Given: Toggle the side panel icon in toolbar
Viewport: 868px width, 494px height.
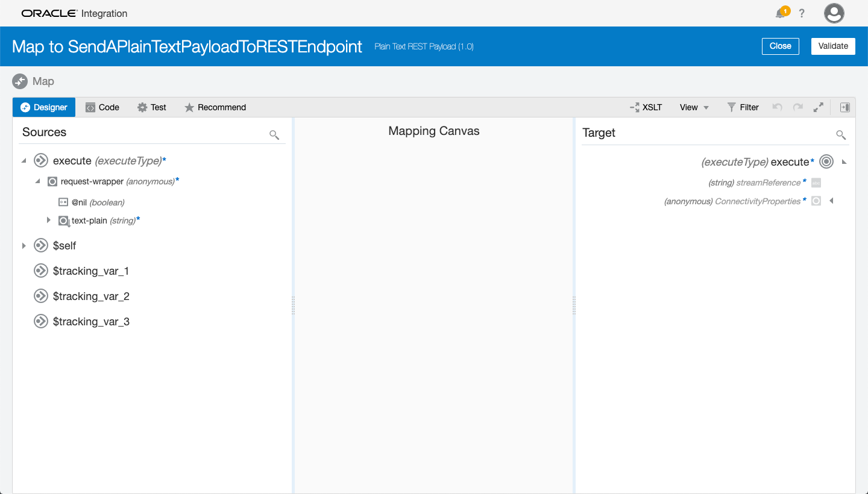Looking at the screenshot, I should (x=845, y=107).
